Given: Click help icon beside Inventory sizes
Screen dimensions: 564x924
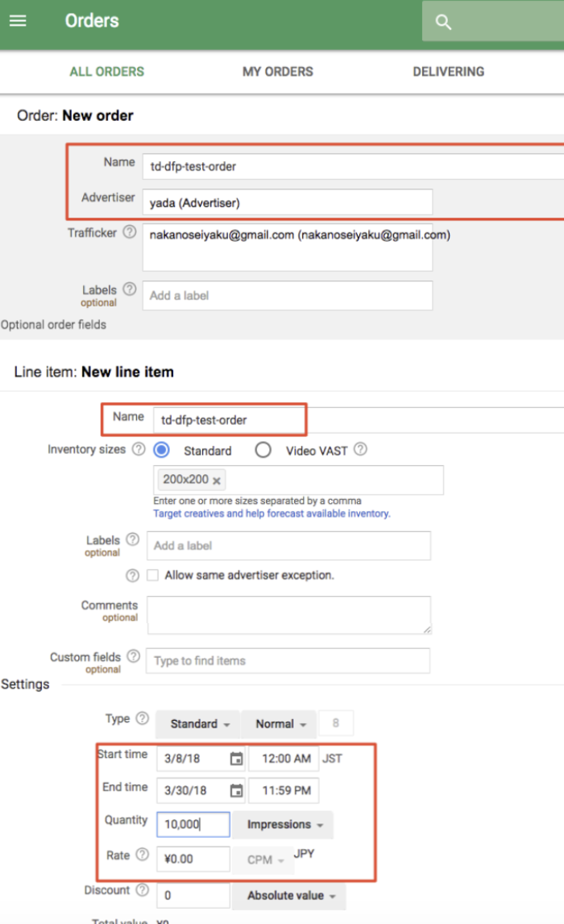Looking at the screenshot, I should tap(139, 449).
